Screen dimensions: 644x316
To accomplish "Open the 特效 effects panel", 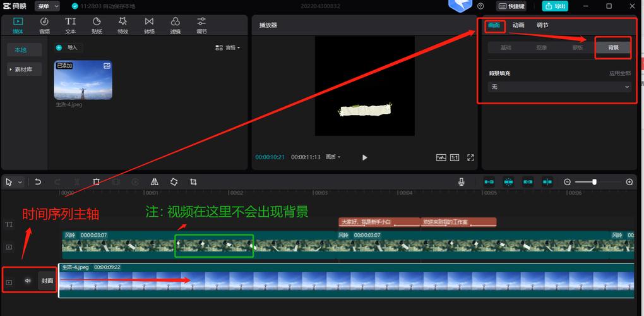I will tap(123, 25).
